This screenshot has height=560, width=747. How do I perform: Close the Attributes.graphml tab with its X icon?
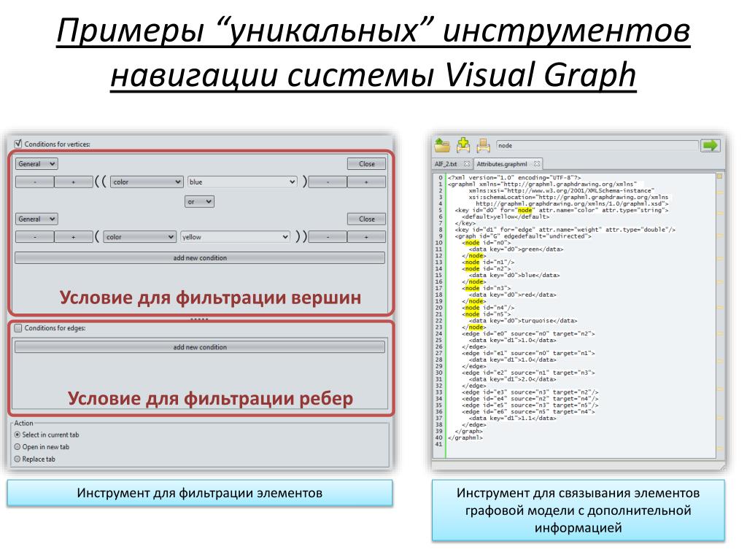537,164
